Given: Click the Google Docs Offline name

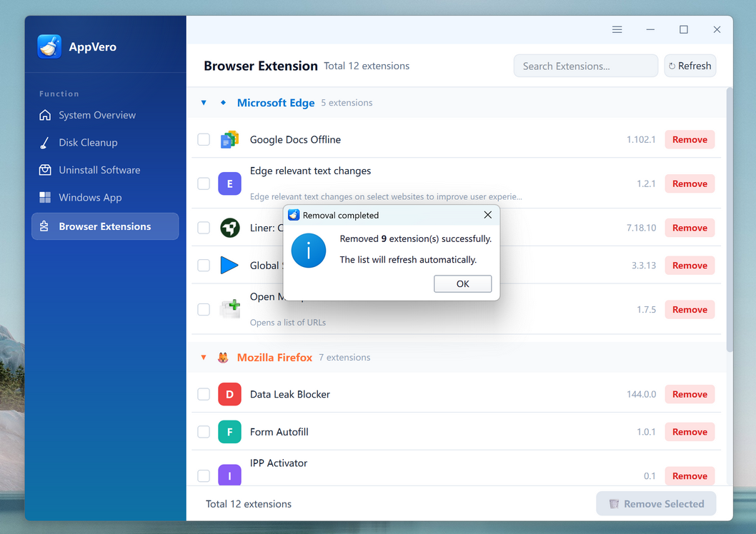Looking at the screenshot, I should point(296,140).
